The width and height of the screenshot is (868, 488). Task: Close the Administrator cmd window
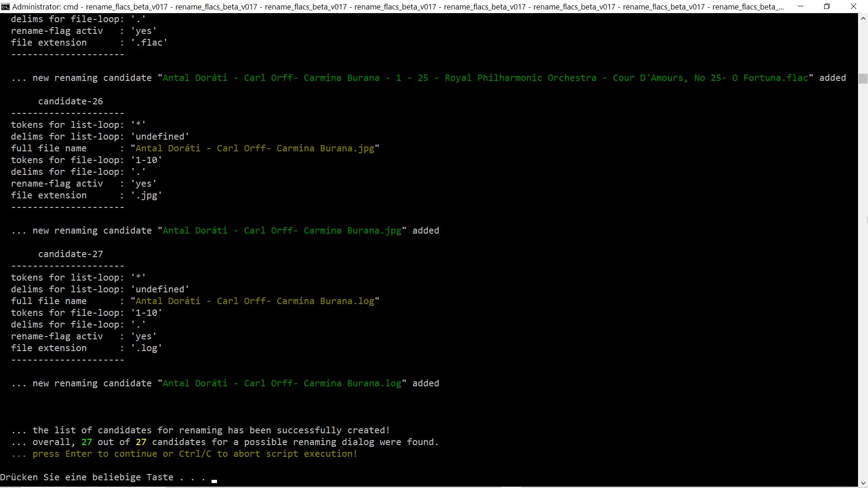(854, 7)
